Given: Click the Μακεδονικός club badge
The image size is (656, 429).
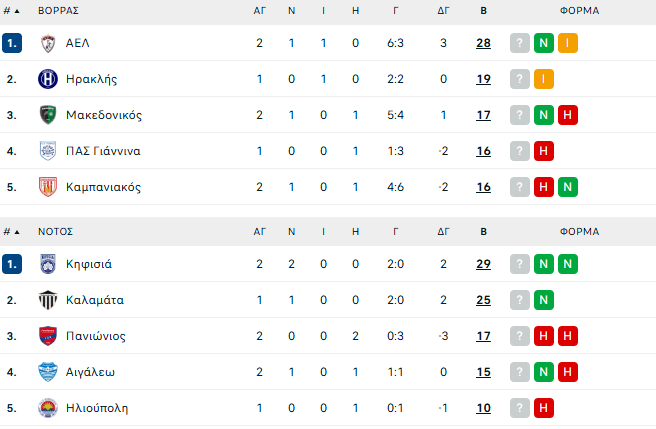Looking at the screenshot, I should click(48, 115).
